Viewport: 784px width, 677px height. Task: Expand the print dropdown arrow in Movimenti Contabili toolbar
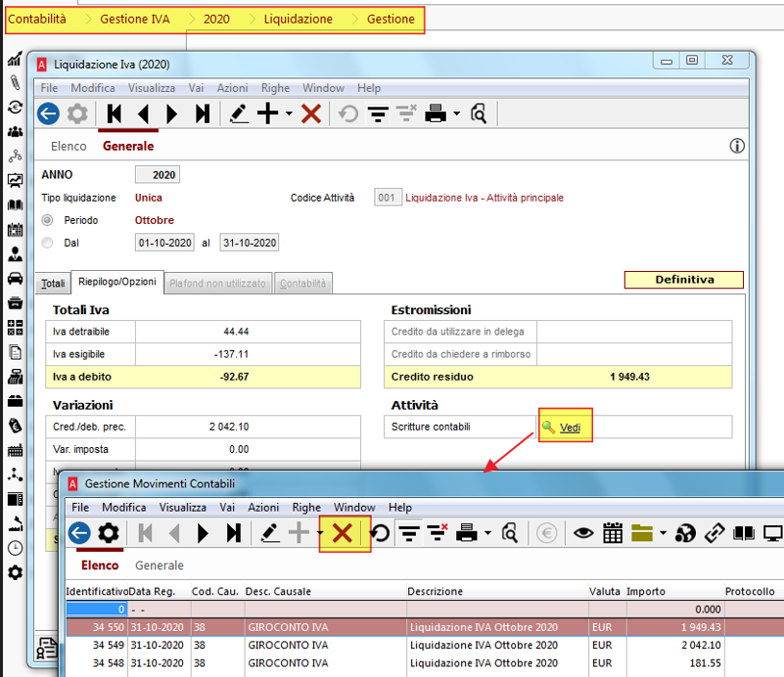[487, 533]
